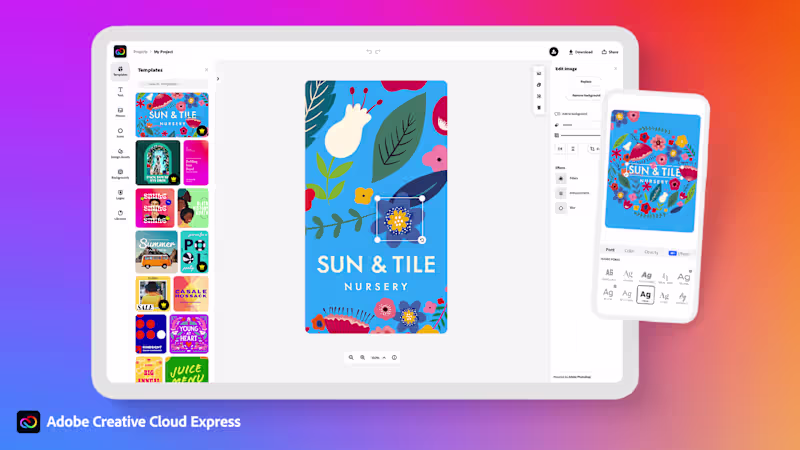Viewport: 800px width, 450px height.
Task: Click the Projects breadcrumb link
Action: coord(140,52)
